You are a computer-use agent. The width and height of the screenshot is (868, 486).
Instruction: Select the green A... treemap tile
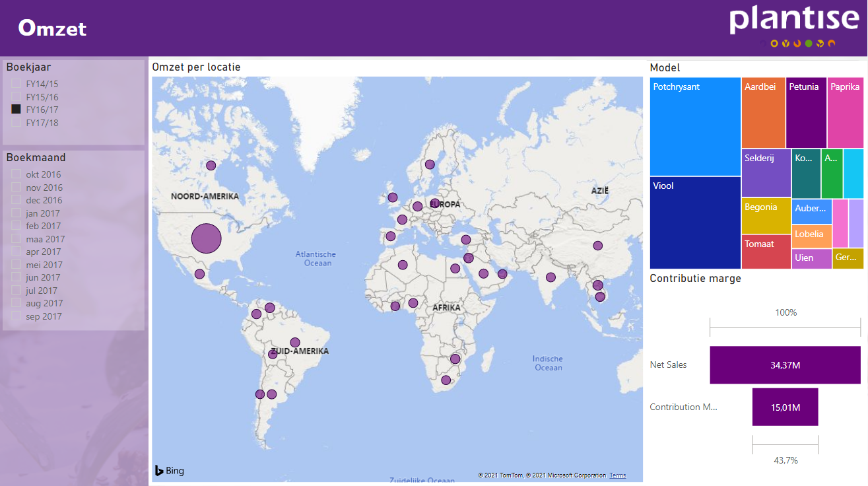click(832, 174)
